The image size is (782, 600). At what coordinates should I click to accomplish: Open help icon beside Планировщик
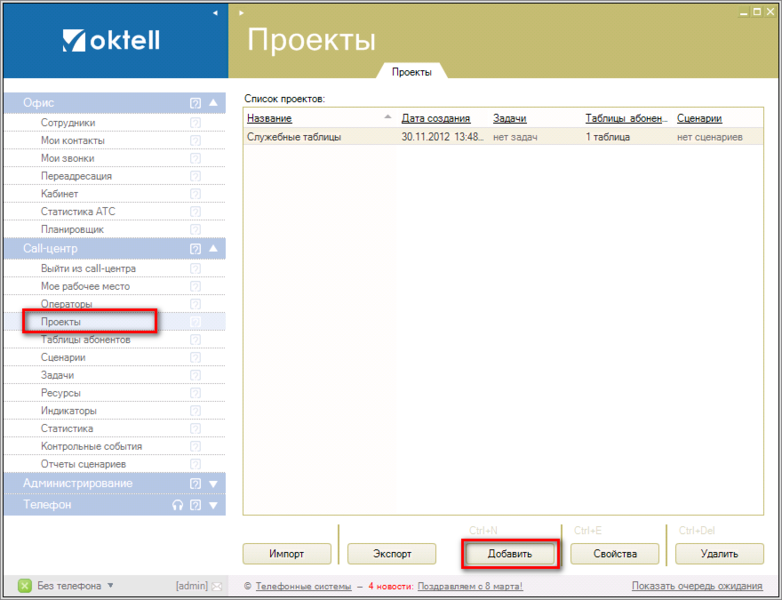click(196, 229)
